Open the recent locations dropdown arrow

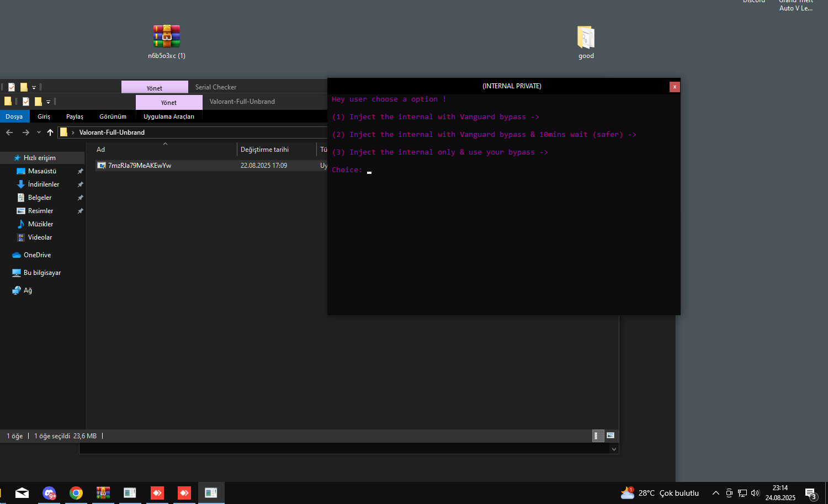click(39, 132)
